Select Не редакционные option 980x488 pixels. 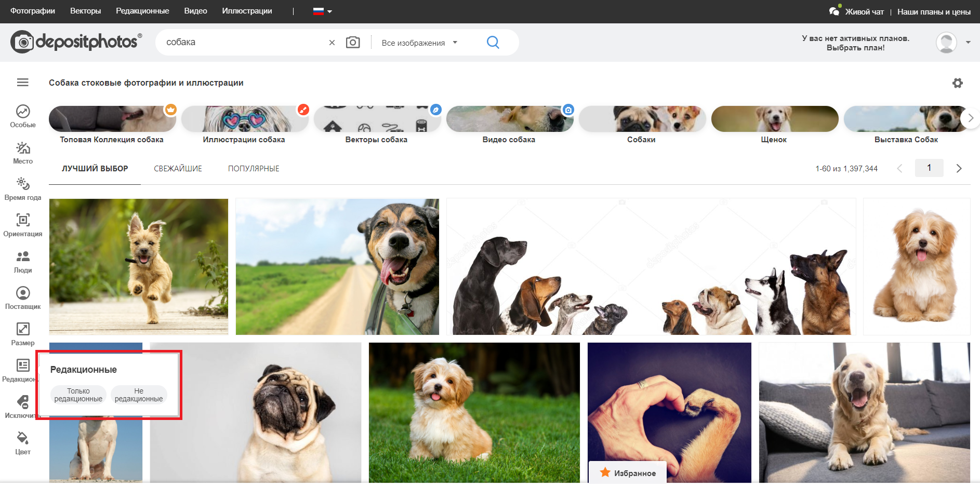[139, 395]
